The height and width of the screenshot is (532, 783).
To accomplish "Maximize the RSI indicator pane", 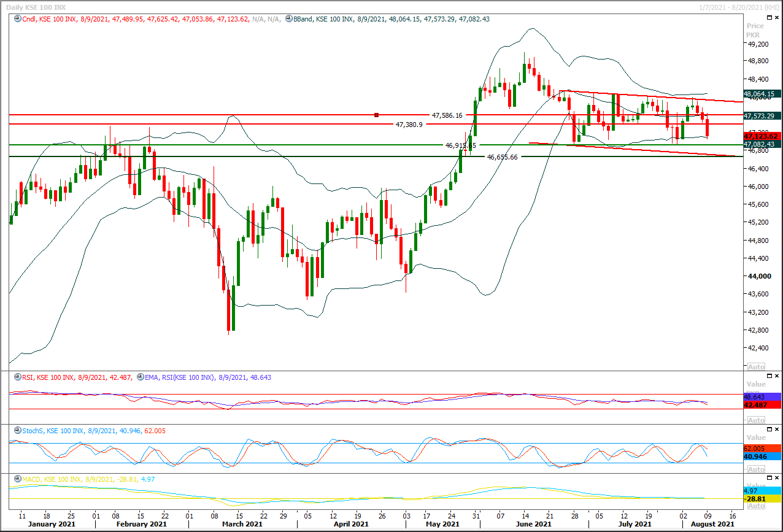I will click(768, 377).
